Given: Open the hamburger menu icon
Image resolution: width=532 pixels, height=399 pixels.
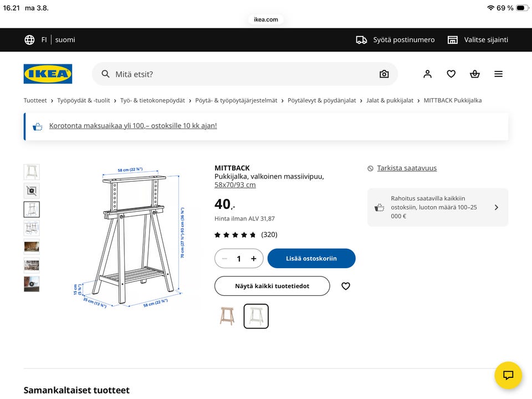Looking at the screenshot, I should (x=498, y=74).
